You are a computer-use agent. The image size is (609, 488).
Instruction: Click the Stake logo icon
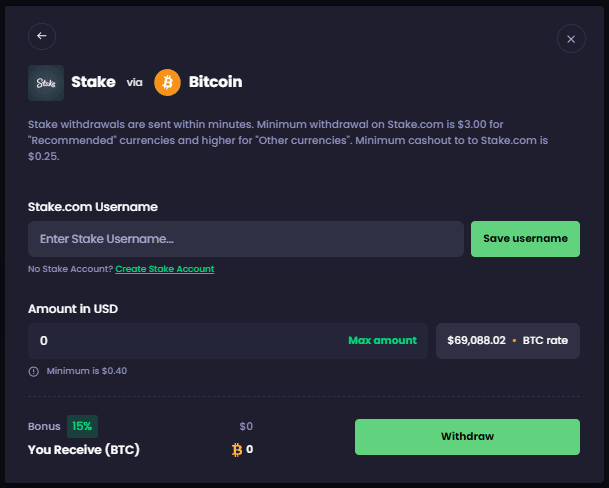pyautogui.click(x=46, y=82)
